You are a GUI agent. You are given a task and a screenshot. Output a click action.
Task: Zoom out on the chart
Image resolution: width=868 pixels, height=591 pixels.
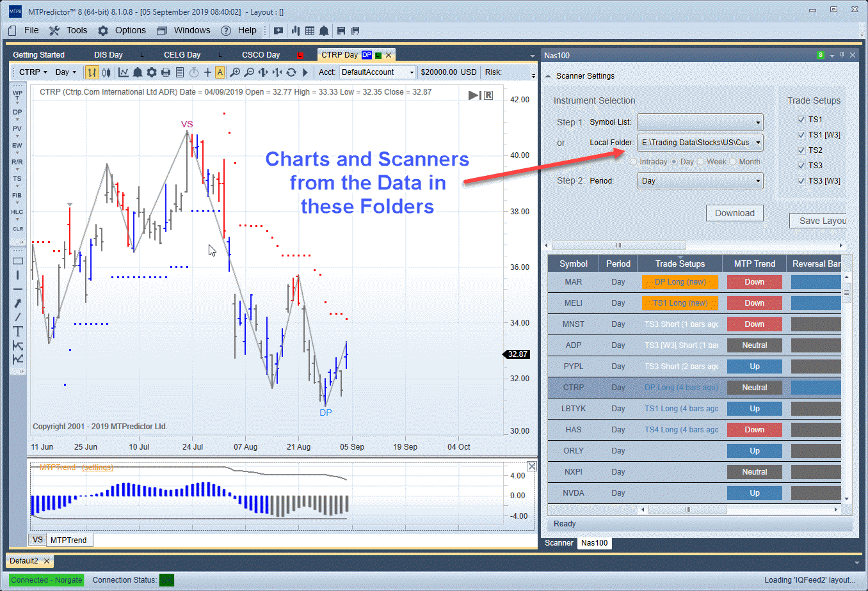point(249,72)
